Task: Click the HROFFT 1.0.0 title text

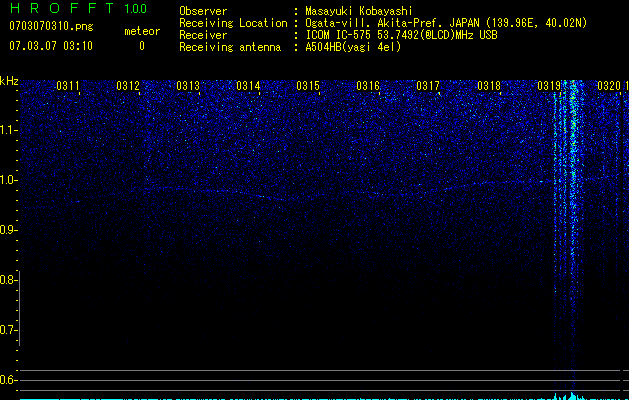Action: (78, 8)
